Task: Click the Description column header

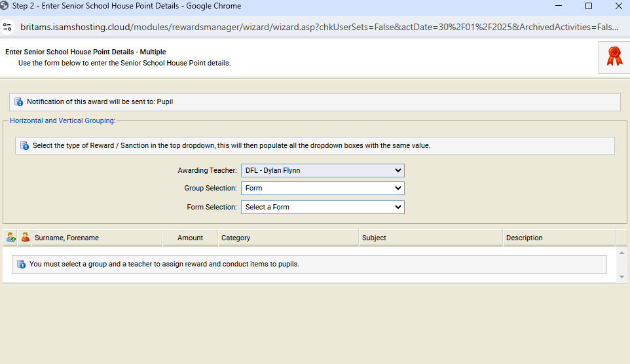Action: [x=524, y=238]
